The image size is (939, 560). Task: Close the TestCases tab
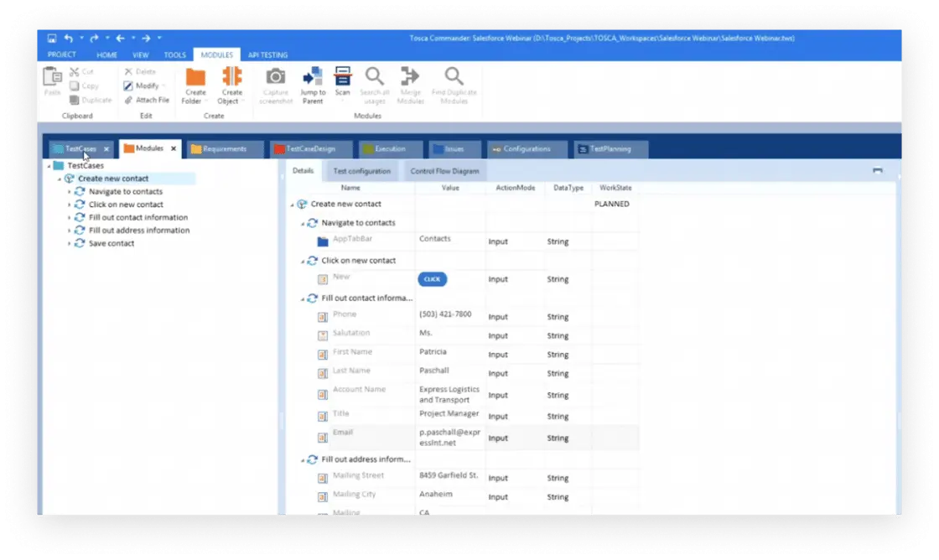(x=106, y=148)
